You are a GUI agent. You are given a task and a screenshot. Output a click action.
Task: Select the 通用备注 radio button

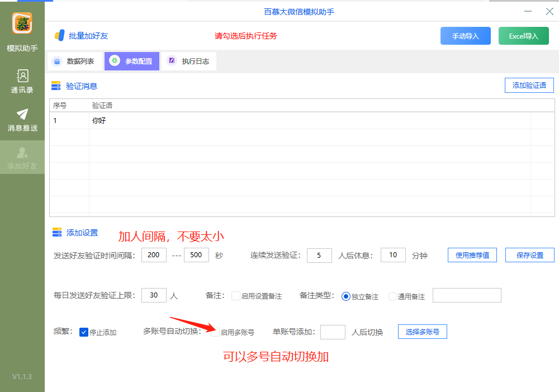pyautogui.click(x=391, y=296)
